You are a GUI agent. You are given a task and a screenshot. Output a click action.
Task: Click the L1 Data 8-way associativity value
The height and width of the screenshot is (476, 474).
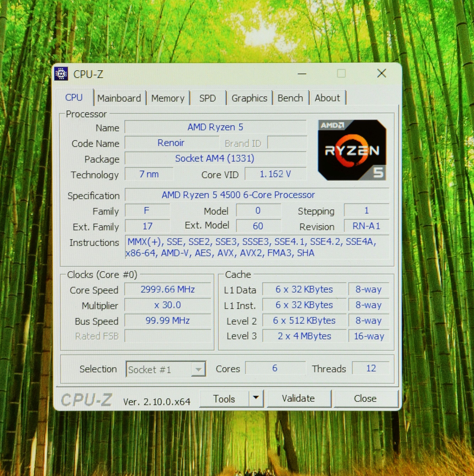(369, 290)
